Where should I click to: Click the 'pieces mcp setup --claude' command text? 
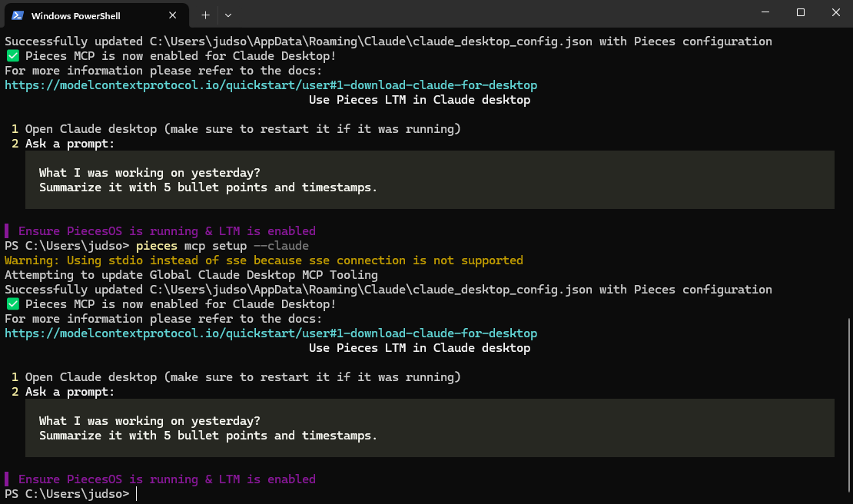coord(222,246)
